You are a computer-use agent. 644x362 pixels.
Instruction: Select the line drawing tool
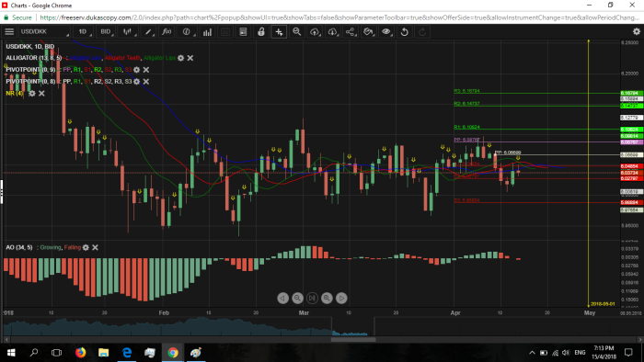pyautogui.click(x=148, y=31)
